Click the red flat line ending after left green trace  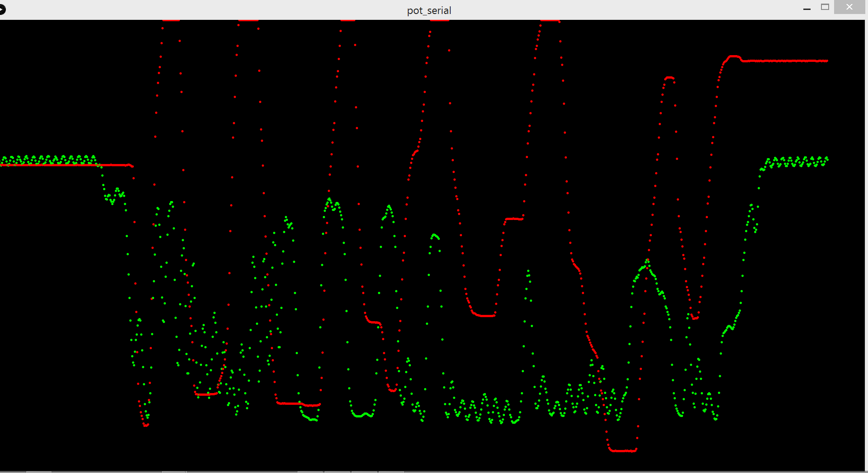[115, 165]
